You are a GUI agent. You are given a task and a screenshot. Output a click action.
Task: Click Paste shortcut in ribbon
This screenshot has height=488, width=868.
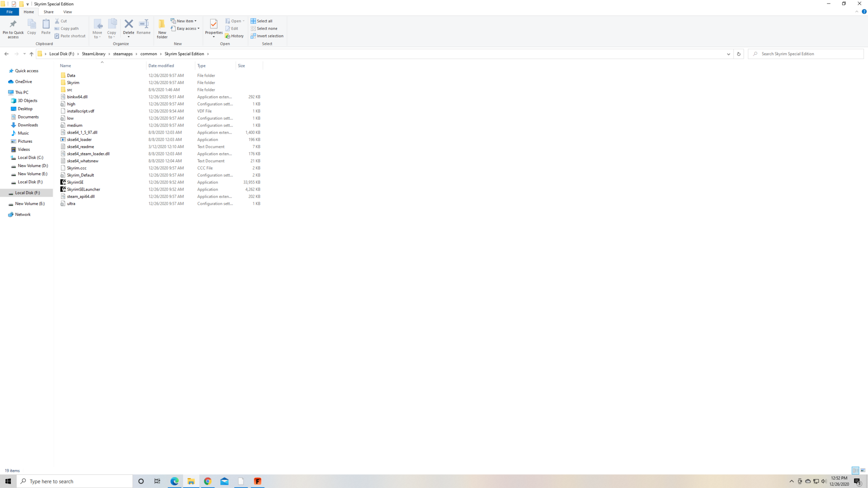pos(70,36)
